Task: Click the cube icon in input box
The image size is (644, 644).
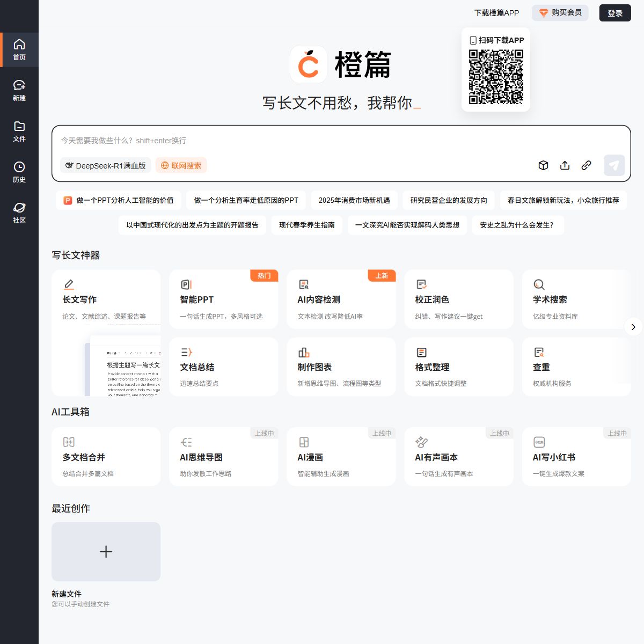Action: (543, 165)
